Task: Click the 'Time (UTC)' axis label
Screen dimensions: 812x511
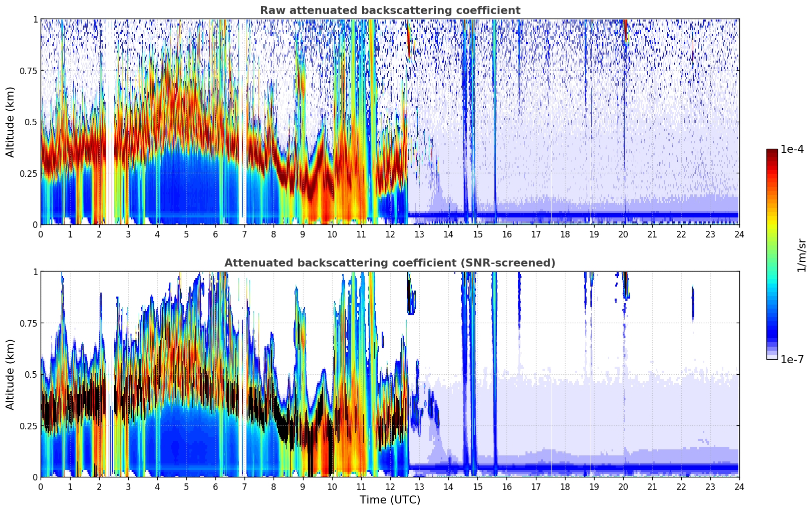Action: (390, 500)
